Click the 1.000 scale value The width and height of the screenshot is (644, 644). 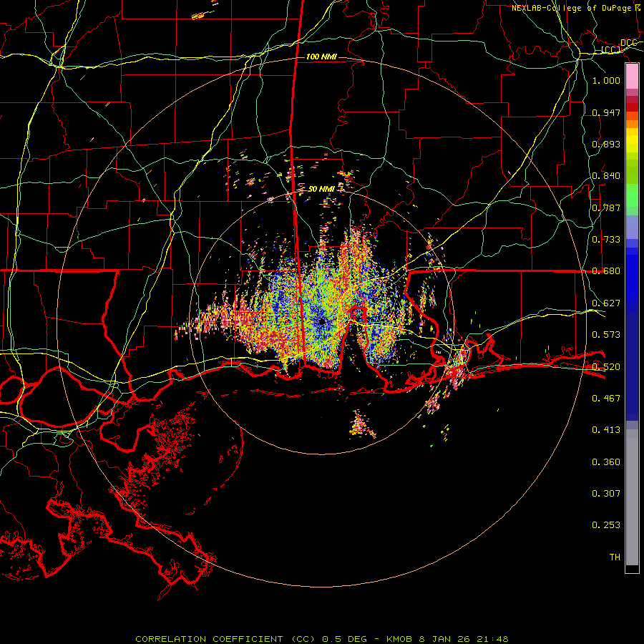pos(606,80)
